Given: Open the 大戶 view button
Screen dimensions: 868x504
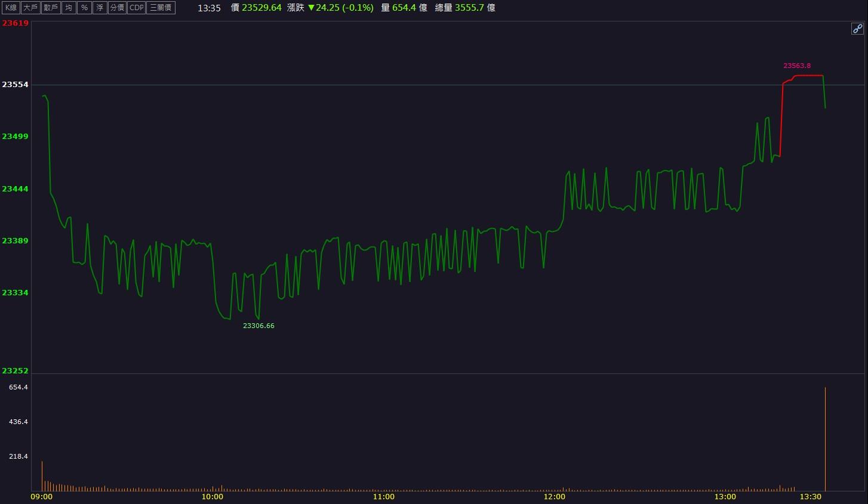Looking at the screenshot, I should tap(30, 8).
